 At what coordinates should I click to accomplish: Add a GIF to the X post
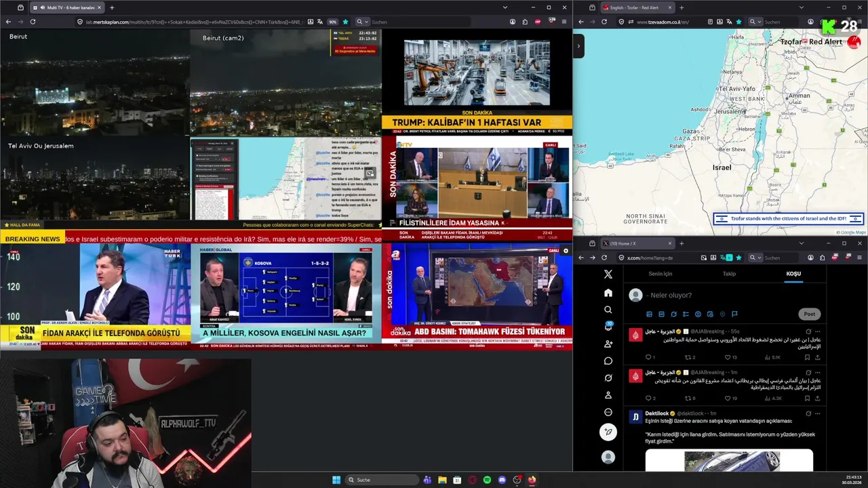[661, 314]
